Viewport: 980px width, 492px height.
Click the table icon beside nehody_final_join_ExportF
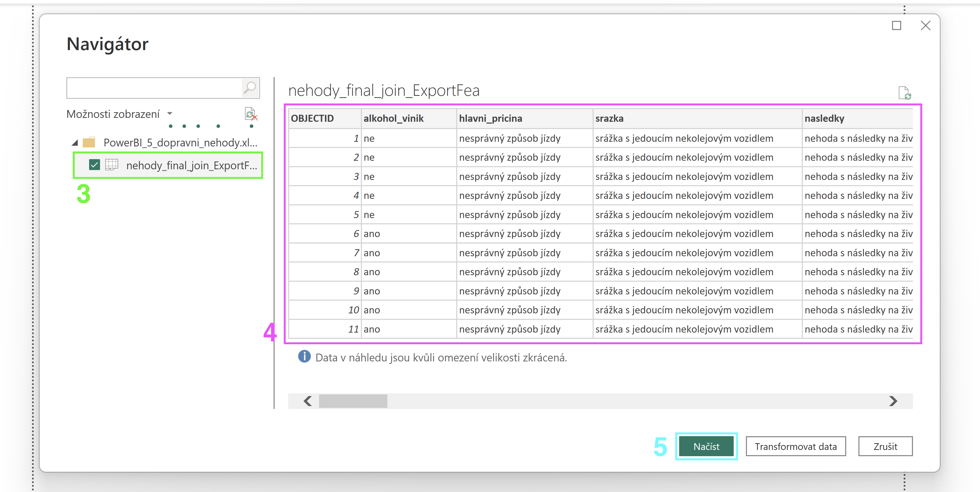[111, 165]
